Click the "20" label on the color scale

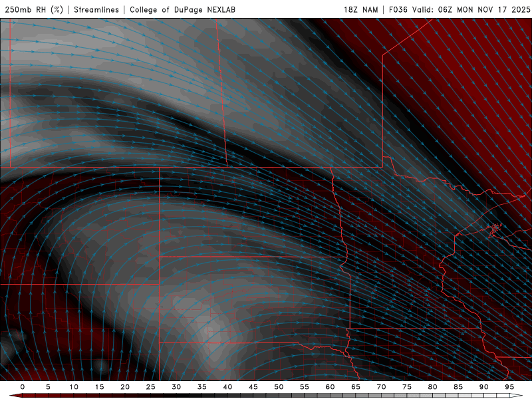pyautogui.click(x=125, y=387)
